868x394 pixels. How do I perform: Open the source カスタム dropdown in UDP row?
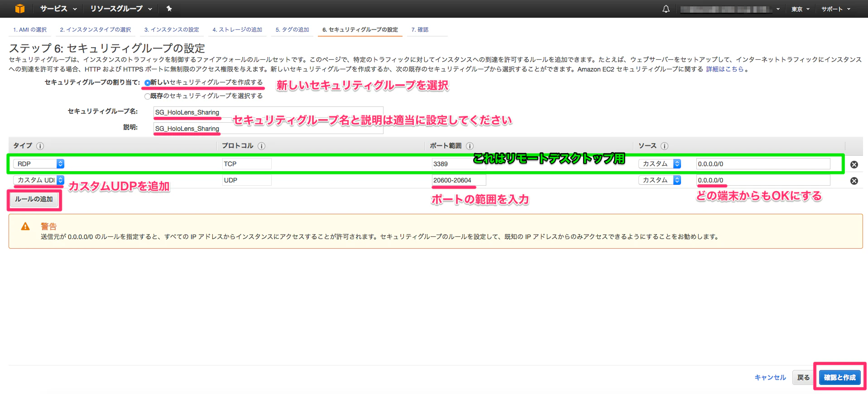(x=660, y=180)
